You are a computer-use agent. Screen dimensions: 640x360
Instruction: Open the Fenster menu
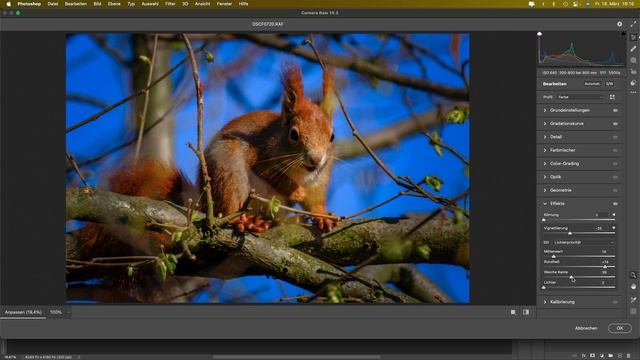pyautogui.click(x=224, y=4)
